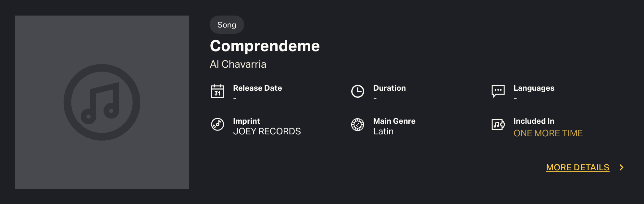Click the placeholder album artwork thumbnail
The width and height of the screenshot is (644, 204).
point(102,102)
